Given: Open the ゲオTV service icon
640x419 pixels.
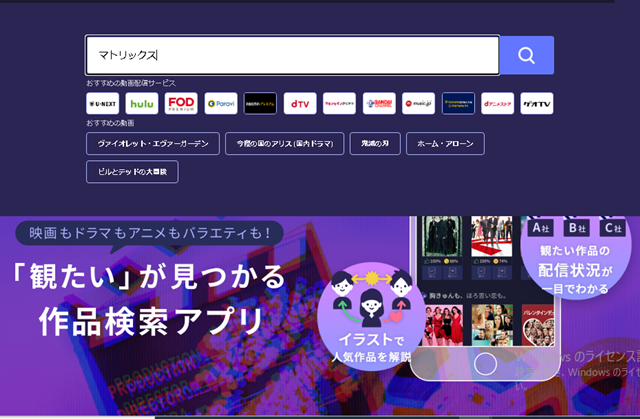Looking at the screenshot, I should pyautogui.click(x=537, y=103).
